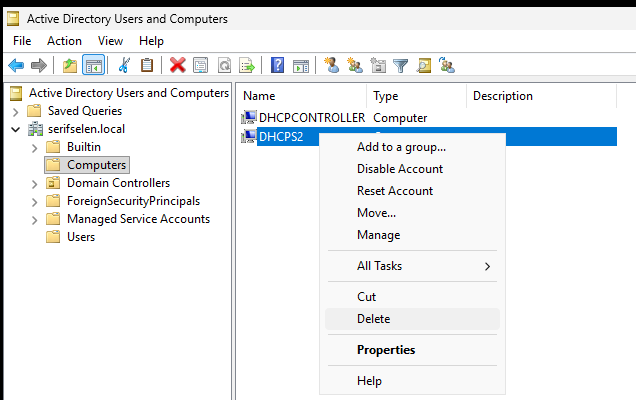Open the View menu
The height and width of the screenshot is (400, 636).
point(110,41)
